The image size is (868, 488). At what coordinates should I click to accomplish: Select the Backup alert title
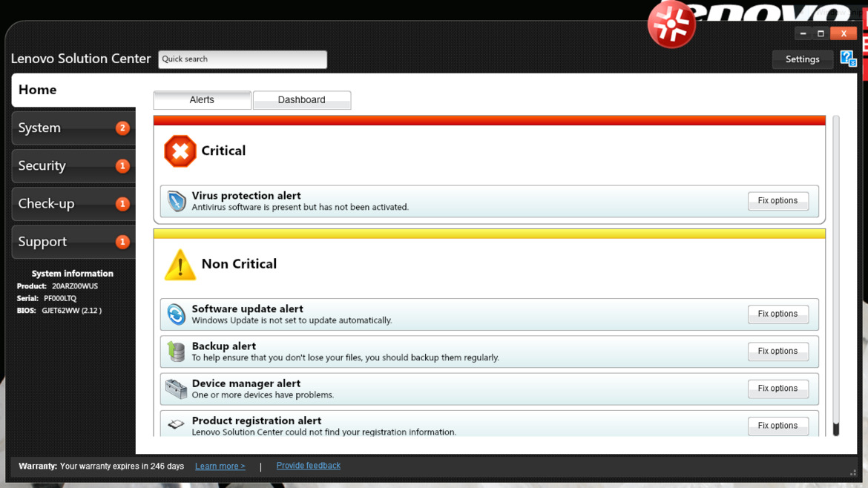223,346
